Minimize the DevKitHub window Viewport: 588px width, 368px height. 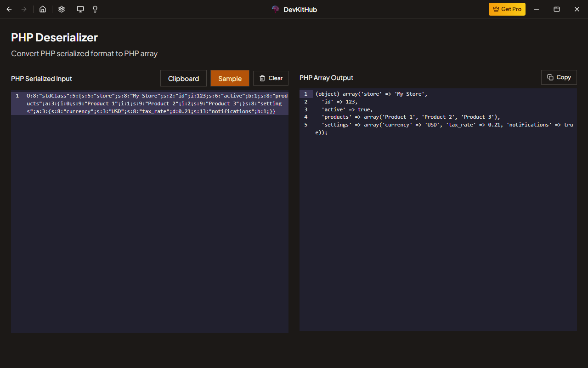click(536, 9)
